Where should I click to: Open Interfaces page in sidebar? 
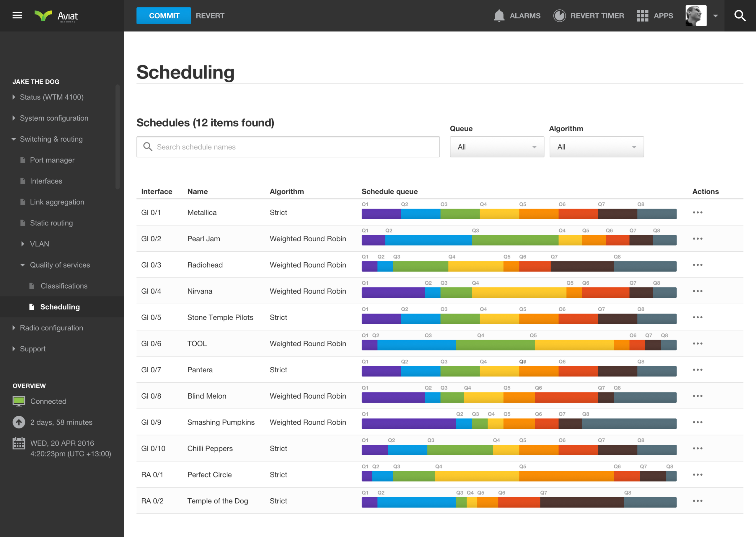click(46, 181)
